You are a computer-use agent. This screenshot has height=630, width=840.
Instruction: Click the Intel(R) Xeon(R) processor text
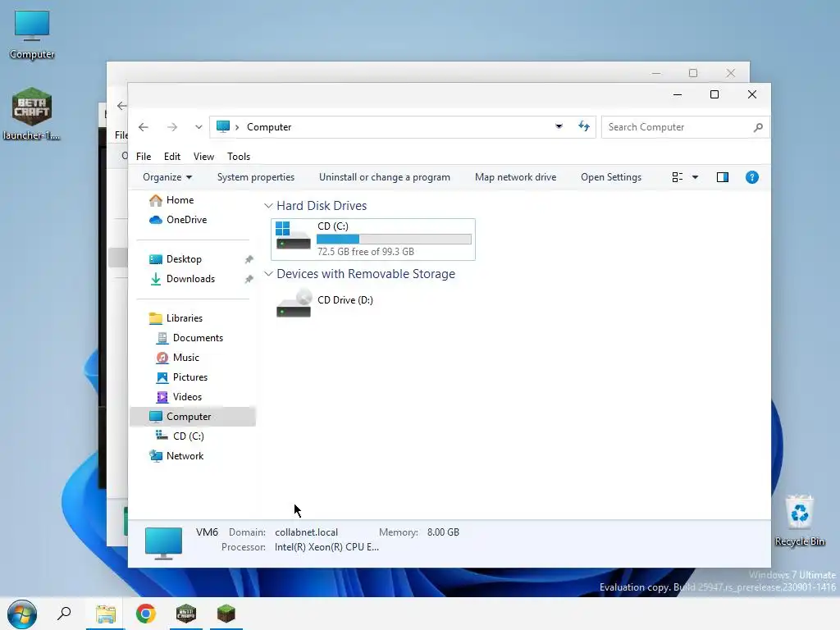pos(326,547)
